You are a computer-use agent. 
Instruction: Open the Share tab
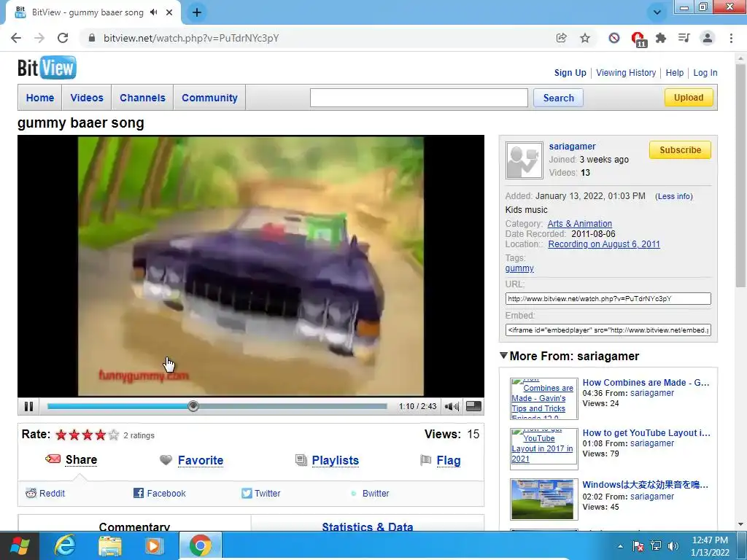[82, 459]
